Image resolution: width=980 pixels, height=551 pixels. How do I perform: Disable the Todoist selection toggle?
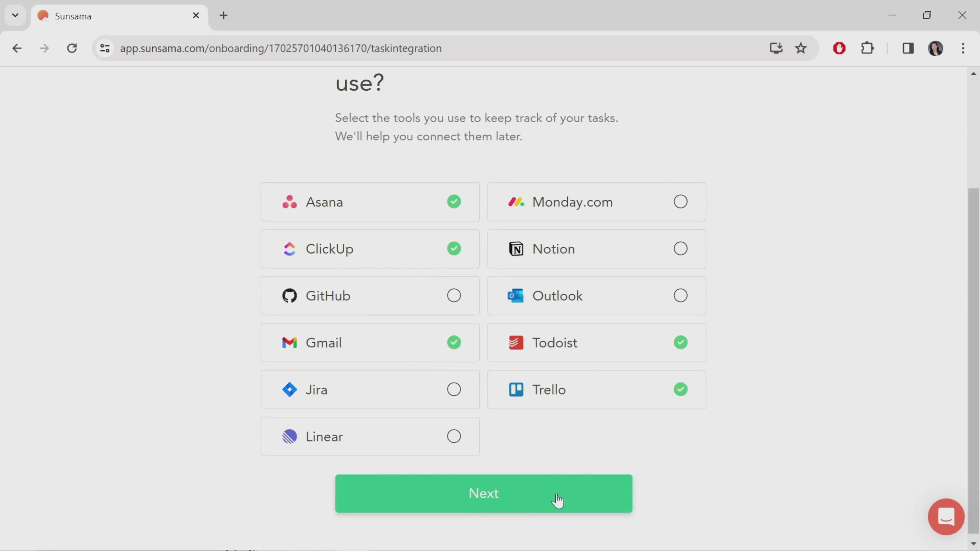click(680, 342)
